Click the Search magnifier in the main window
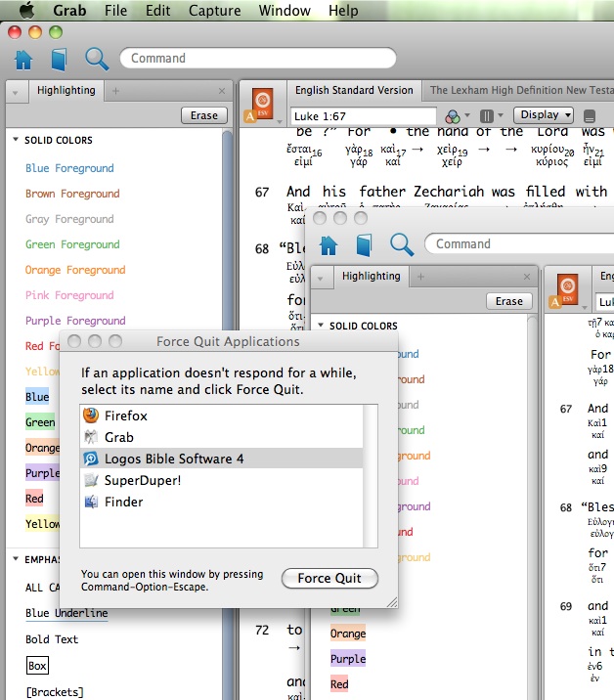The image size is (614, 700). (97, 59)
